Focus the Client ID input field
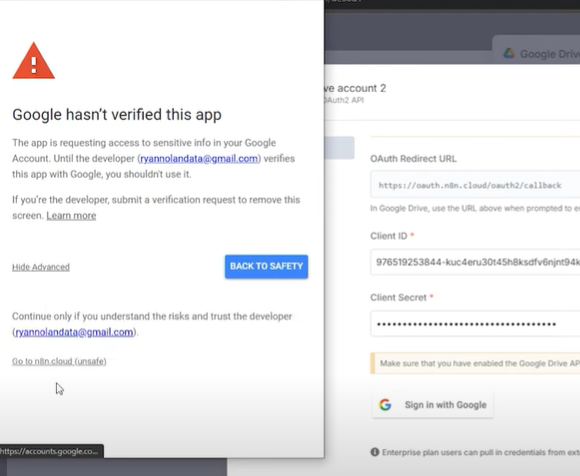This screenshot has height=476, width=580. click(x=475, y=262)
